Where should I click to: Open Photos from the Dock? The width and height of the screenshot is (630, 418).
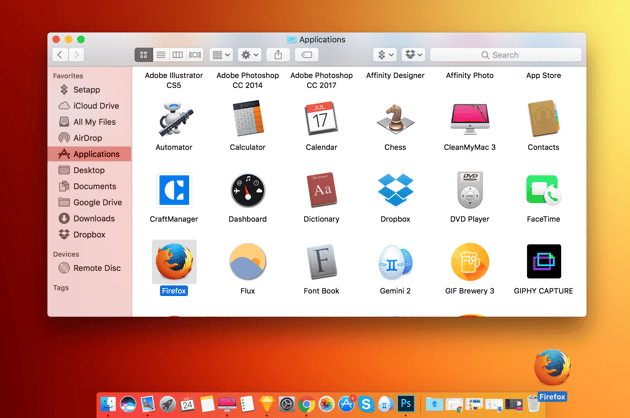[326, 404]
